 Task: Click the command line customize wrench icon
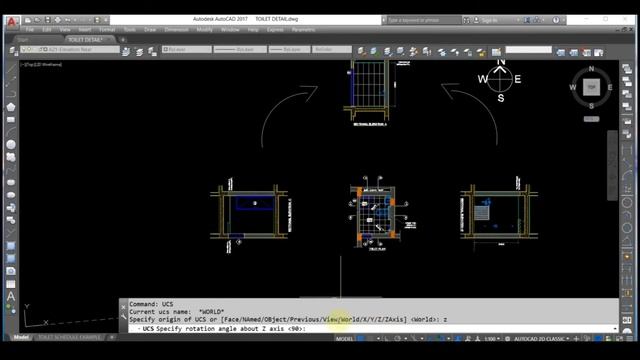point(123,316)
